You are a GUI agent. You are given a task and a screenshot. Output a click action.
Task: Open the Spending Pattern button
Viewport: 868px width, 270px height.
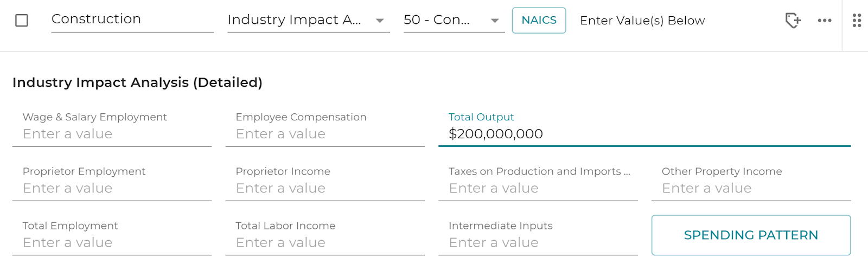click(x=751, y=235)
